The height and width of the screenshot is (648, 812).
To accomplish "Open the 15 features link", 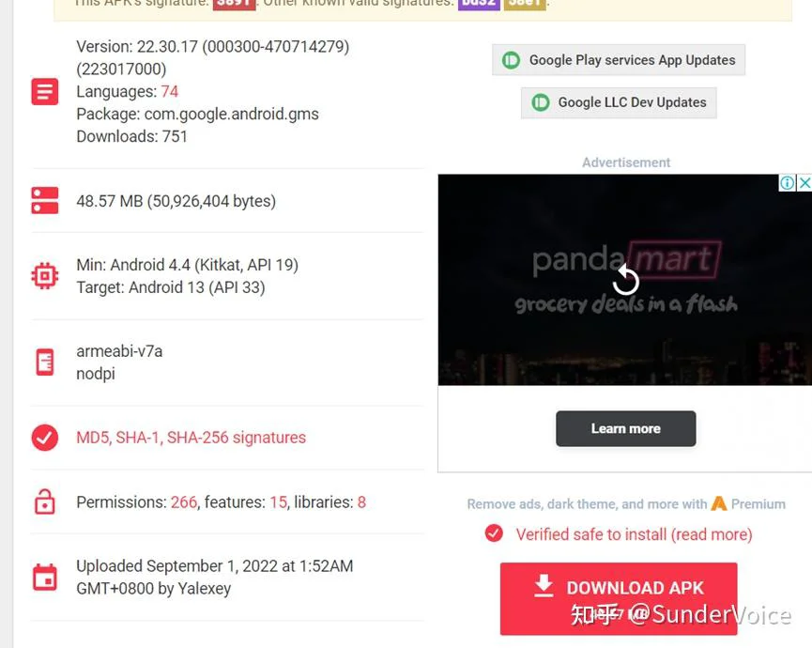I will [x=278, y=501].
